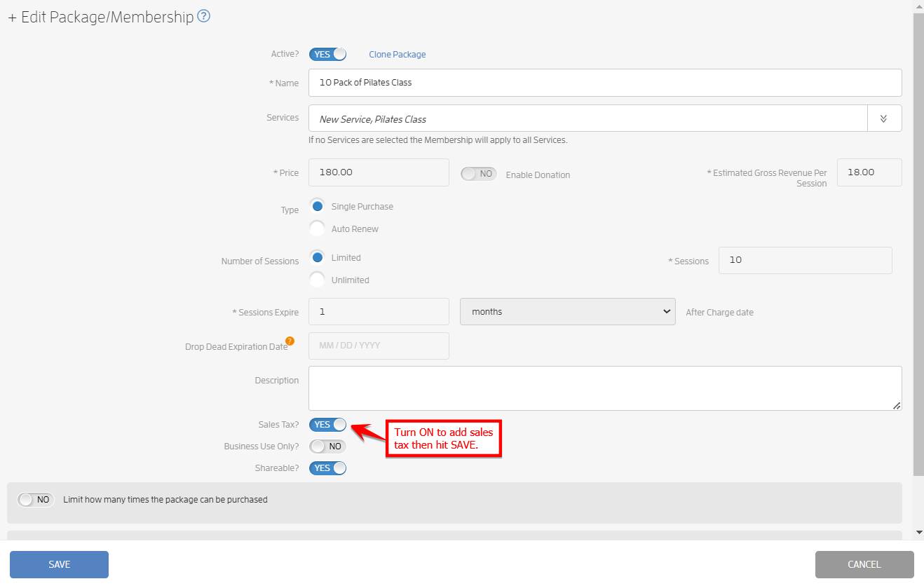Viewport: 924px width, 586px height.
Task: Select the Single Purchase type
Action: pyautogui.click(x=318, y=206)
